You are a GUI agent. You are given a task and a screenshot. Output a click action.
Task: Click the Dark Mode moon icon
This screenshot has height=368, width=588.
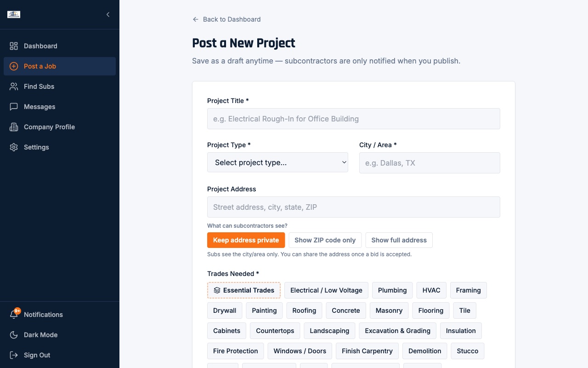(x=14, y=335)
